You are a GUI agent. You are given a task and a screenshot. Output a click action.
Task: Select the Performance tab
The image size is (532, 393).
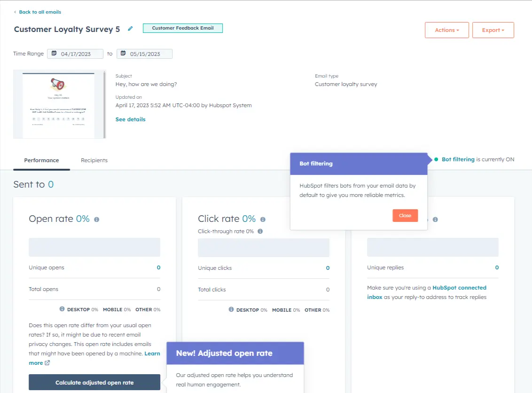pos(41,160)
